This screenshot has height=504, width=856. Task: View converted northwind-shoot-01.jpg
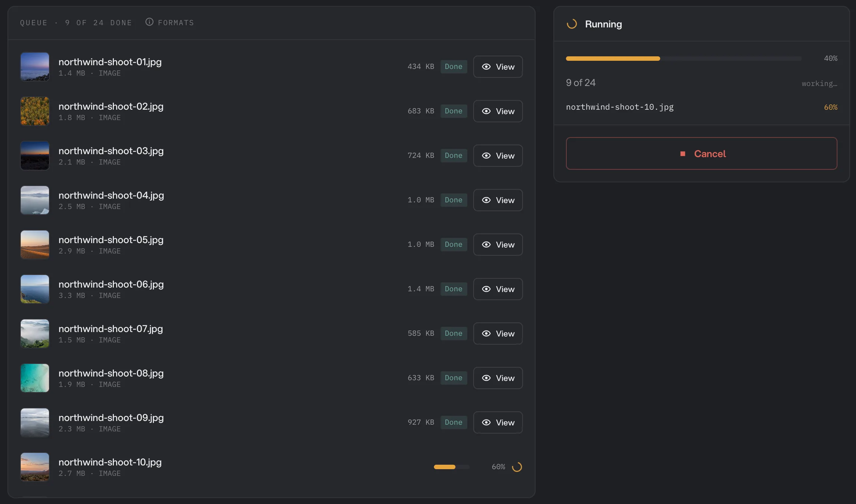(x=498, y=67)
